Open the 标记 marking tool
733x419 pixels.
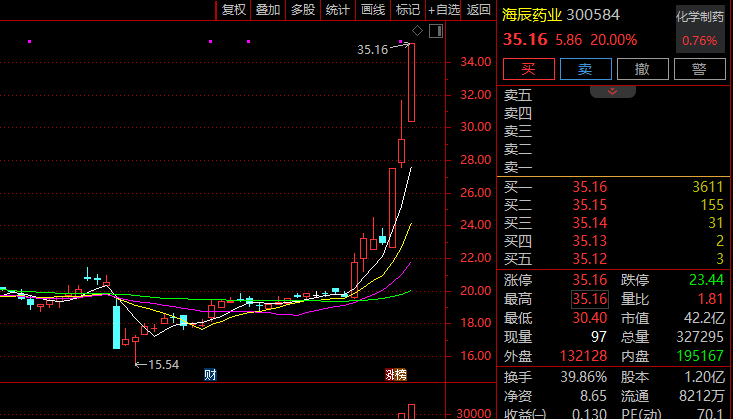coord(408,10)
